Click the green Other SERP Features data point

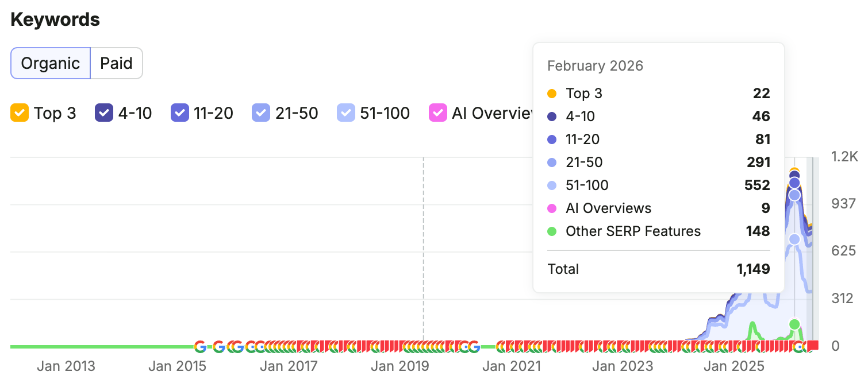click(x=794, y=324)
